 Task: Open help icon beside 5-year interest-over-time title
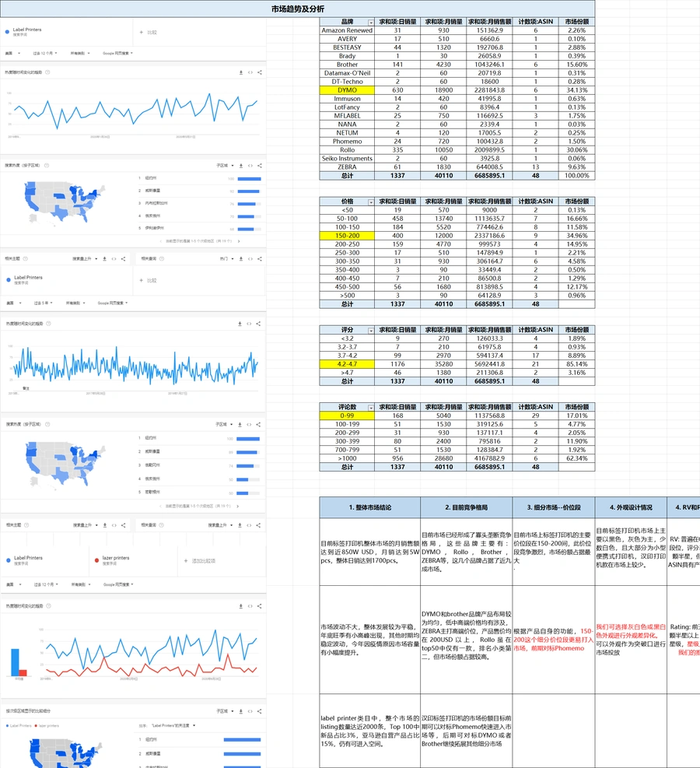[x=48, y=324]
